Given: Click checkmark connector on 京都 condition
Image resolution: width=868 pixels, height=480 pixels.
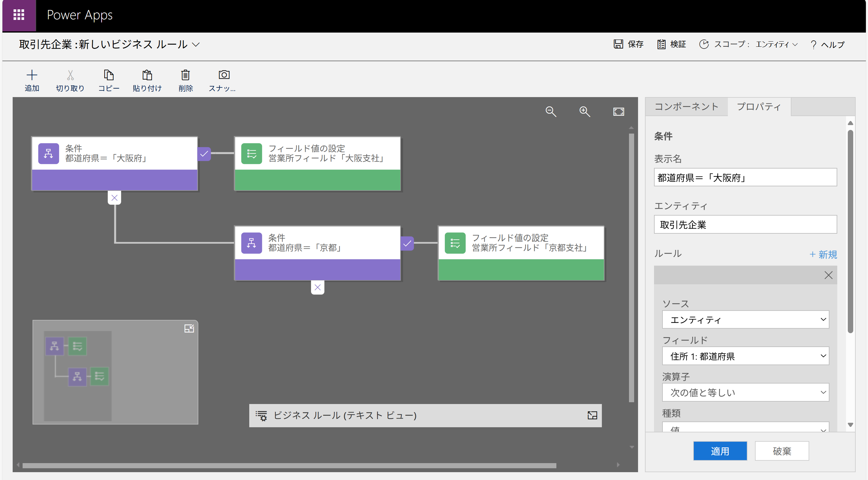Looking at the screenshot, I should (407, 243).
